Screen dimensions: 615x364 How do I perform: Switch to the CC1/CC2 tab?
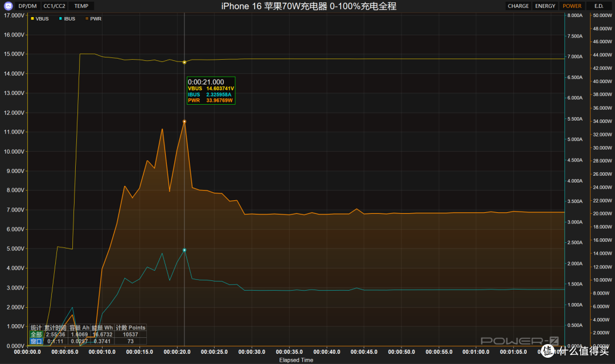pyautogui.click(x=55, y=6)
